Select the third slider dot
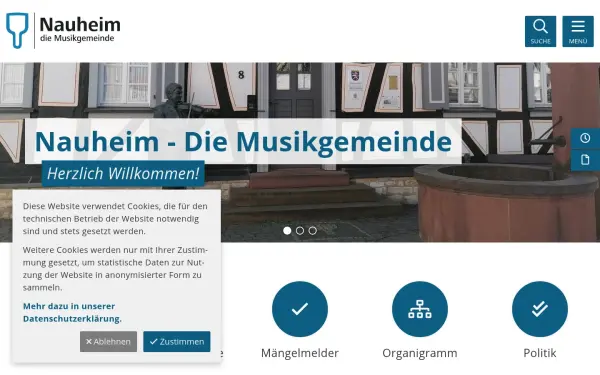This screenshot has height=375, width=600. 313,231
